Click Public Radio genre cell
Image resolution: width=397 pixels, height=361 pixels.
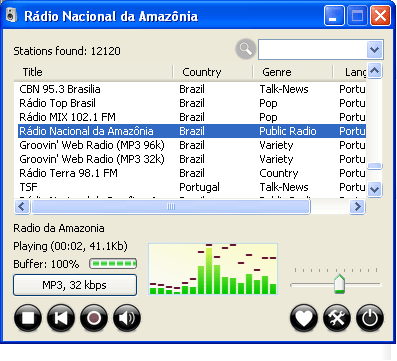pyautogui.click(x=288, y=131)
